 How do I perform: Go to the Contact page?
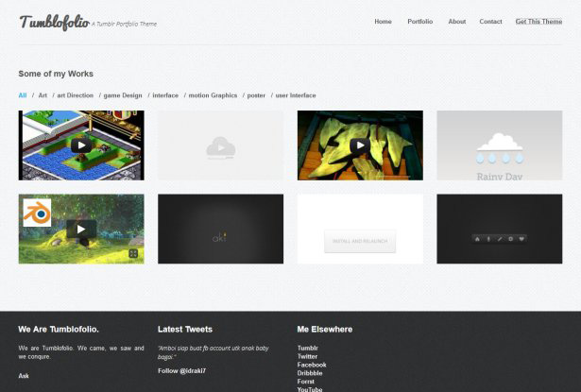tap(490, 22)
